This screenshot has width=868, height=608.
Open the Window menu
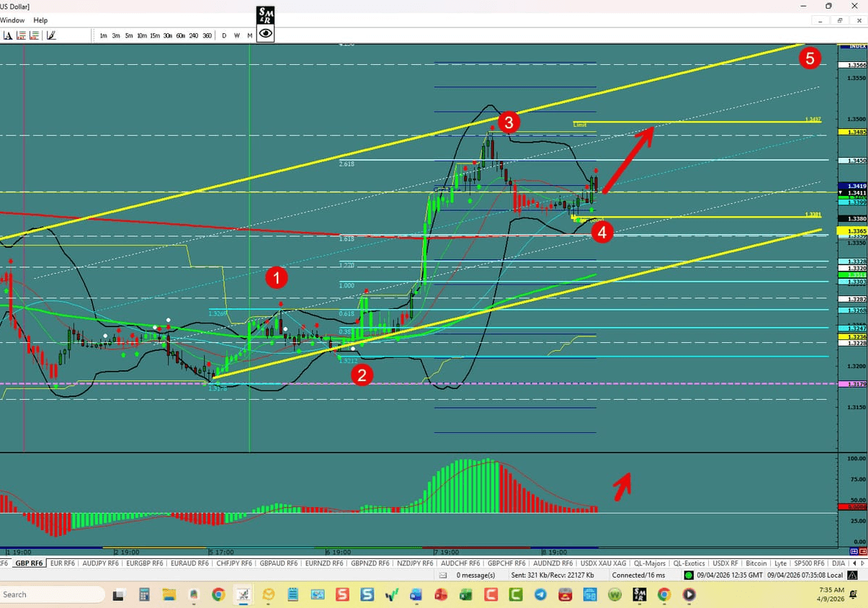[x=12, y=20]
